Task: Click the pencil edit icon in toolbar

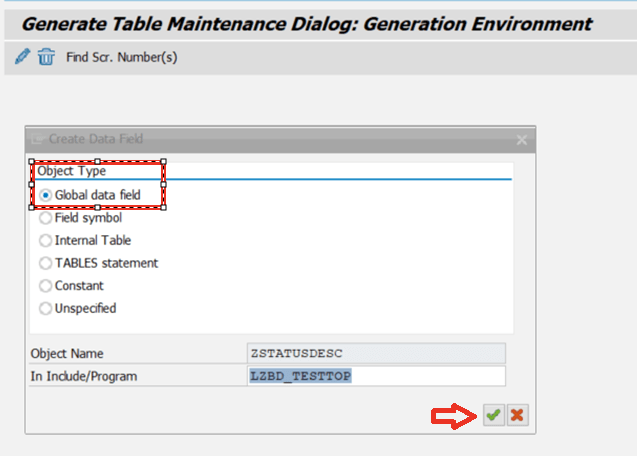Action: [x=22, y=56]
